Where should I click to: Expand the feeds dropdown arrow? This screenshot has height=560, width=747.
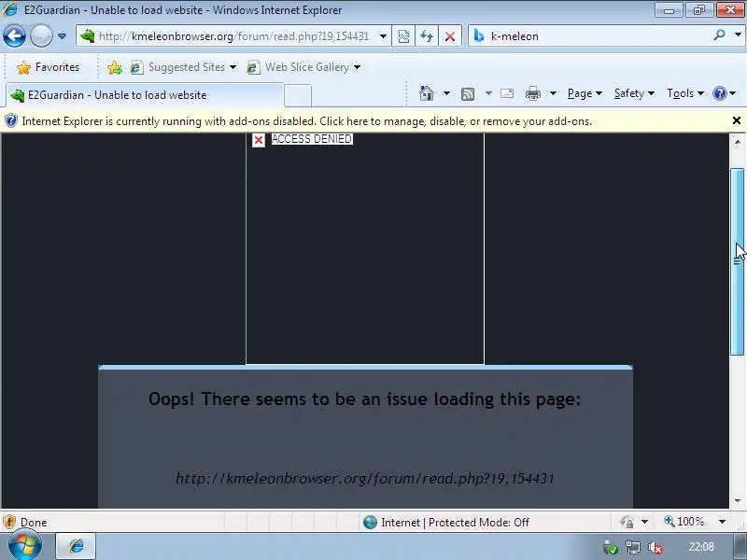tap(488, 93)
